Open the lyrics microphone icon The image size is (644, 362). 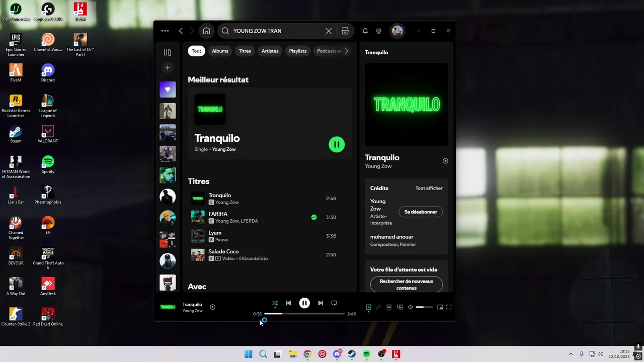[x=378, y=307]
